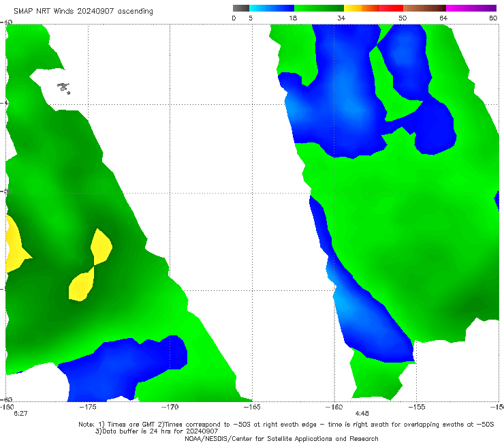Click the title 'SMAP NRT Winds 20240907 ascending'
The height and width of the screenshot is (443, 504).
[x=83, y=12]
